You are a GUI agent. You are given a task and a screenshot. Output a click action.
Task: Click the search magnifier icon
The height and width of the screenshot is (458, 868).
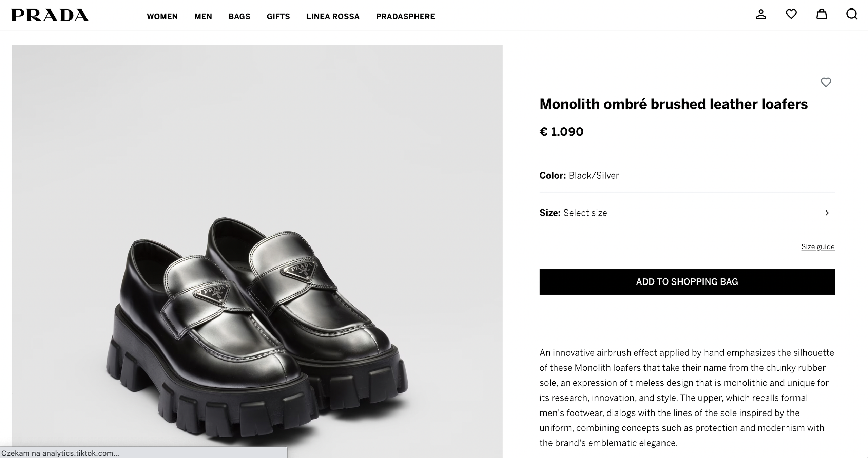851,14
